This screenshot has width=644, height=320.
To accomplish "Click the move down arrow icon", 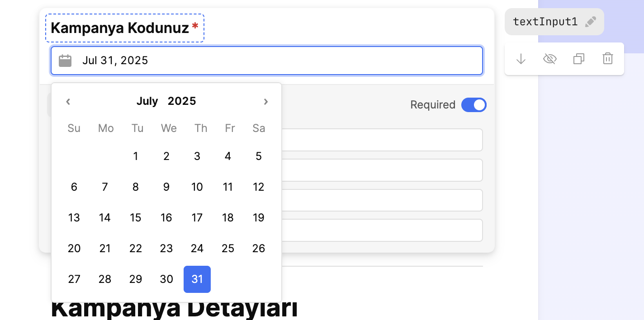I will tap(521, 59).
